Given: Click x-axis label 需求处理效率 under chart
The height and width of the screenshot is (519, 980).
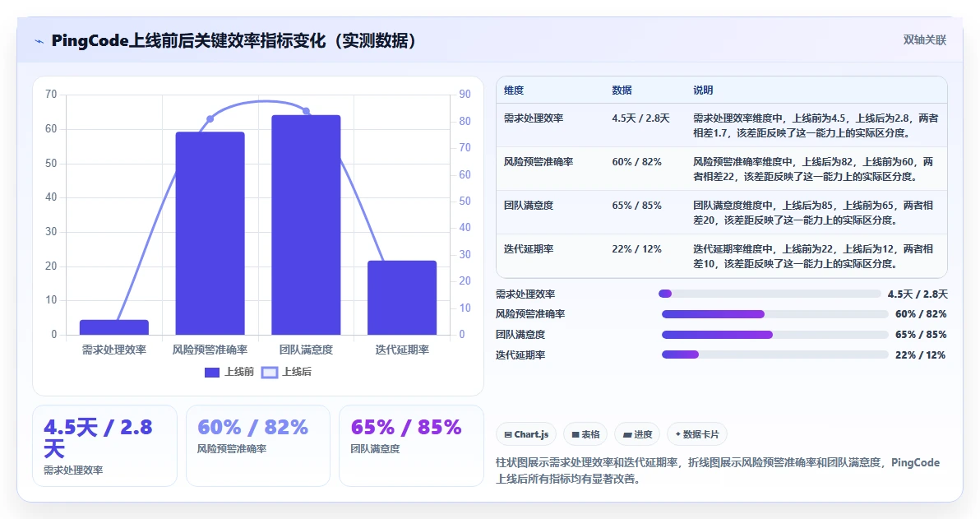Looking at the screenshot, I should pyautogui.click(x=113, y=350).
